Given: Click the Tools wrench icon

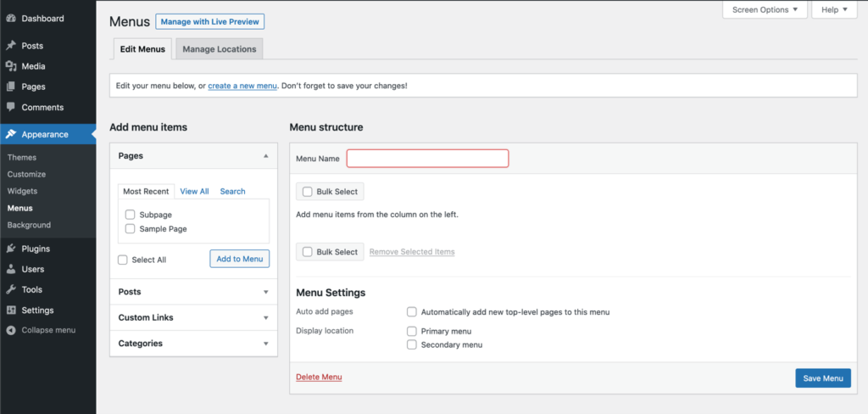Looking at the screenshot, I should coord(11,289).
